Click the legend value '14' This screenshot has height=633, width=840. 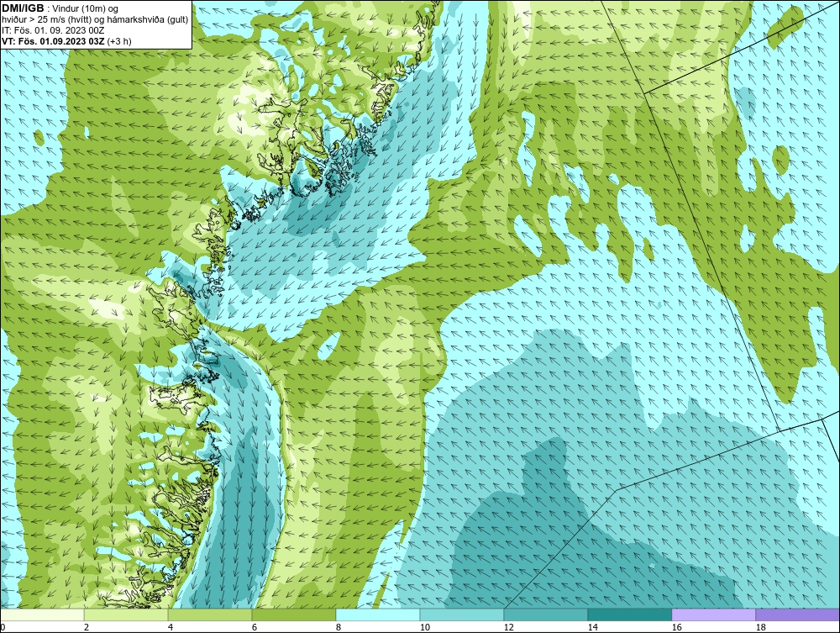tap(592, 627)
